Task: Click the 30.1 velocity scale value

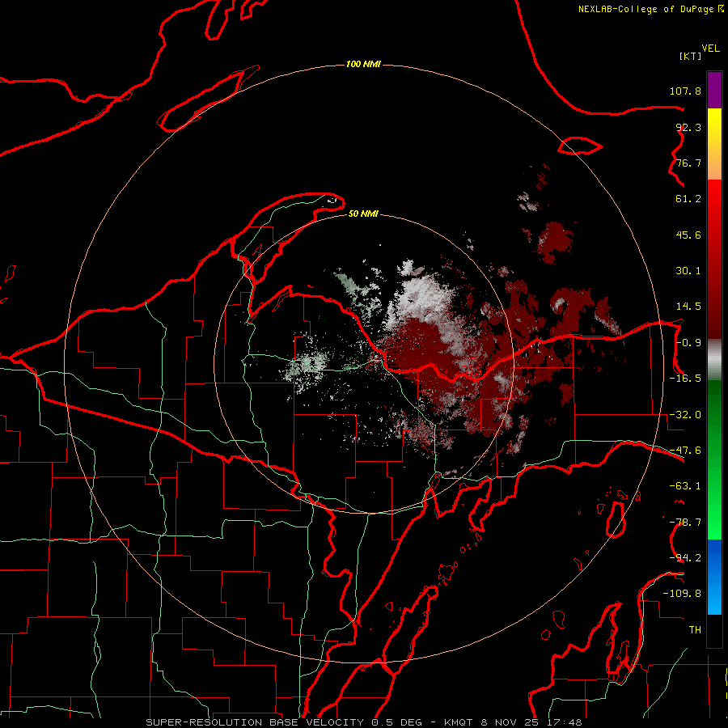Action: point(688,271)
